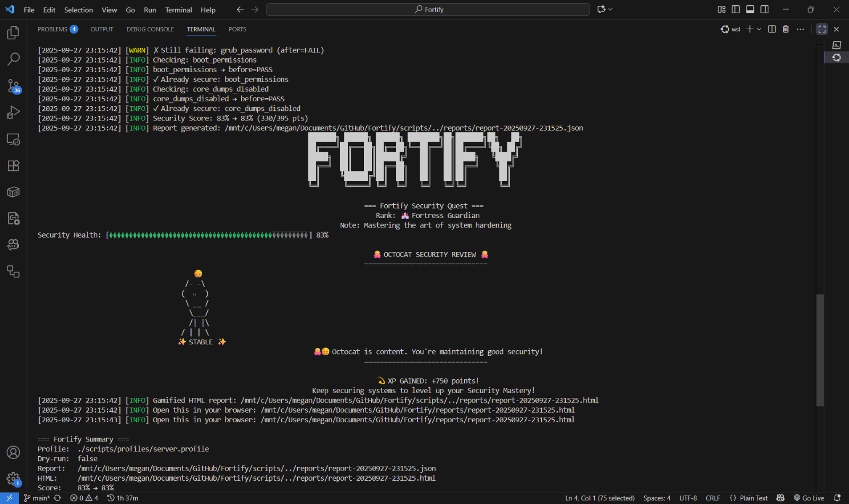Click the ./scripts/profiles/server.profile path
This screenshot has width=849, height=504.
tap(143, 449)
